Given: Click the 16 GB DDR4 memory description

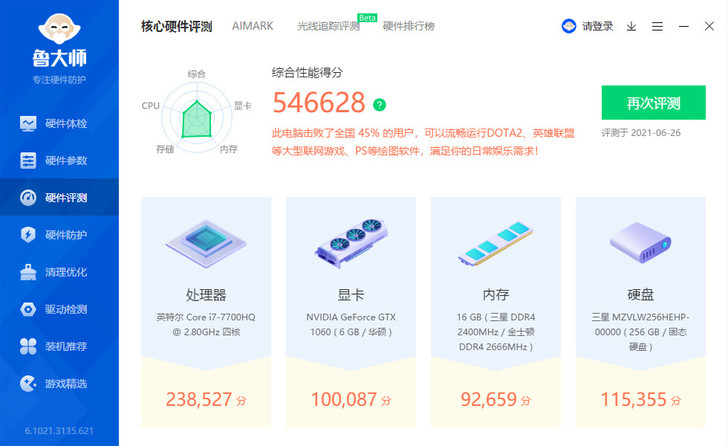Looking at the screenshot, I should pyautogui.click(x=496, y=332).
